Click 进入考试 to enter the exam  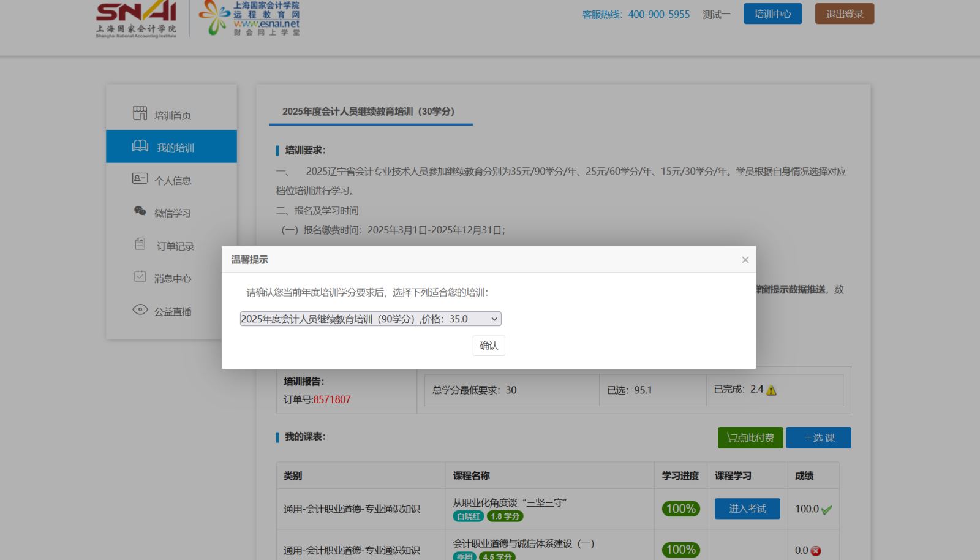pyautogui.click(x=747, y=509)
